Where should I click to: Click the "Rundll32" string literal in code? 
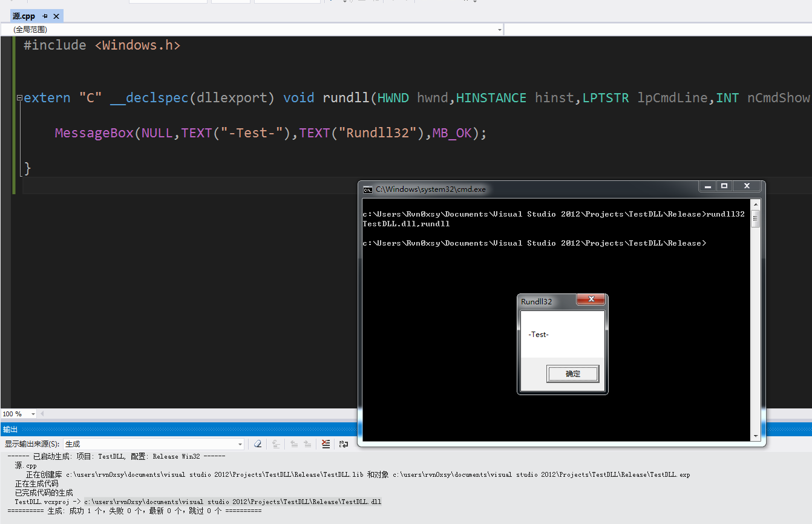point(378,133)
